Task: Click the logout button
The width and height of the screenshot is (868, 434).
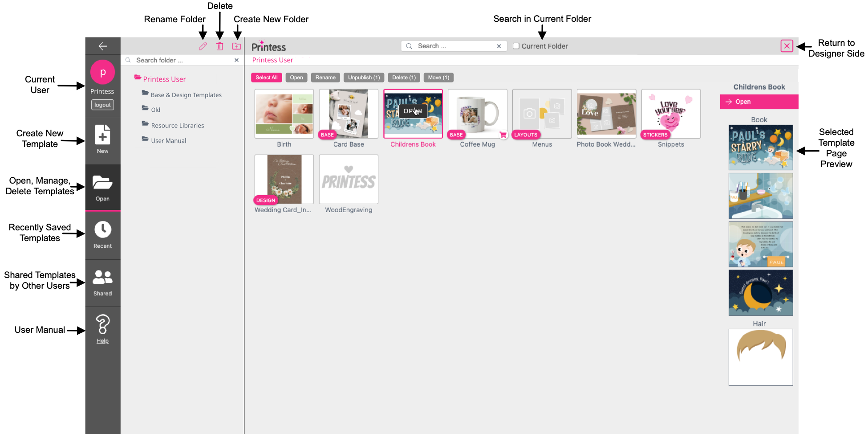Action: (x=102, y=105)
